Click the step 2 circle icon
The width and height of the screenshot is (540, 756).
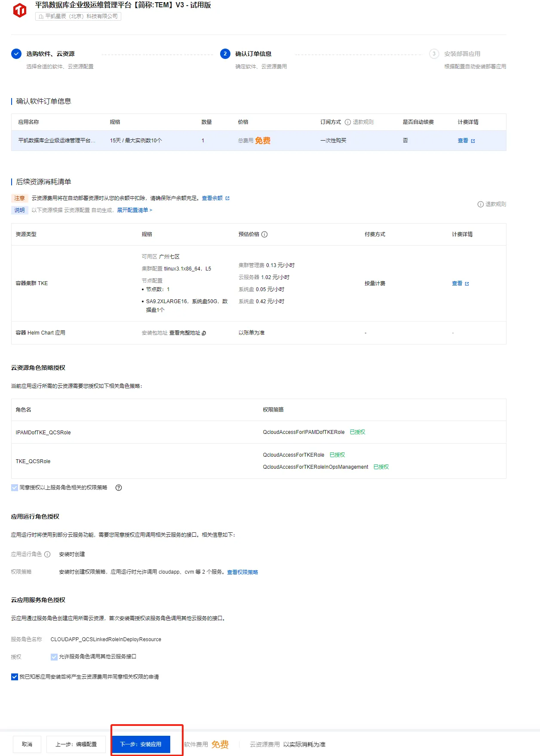click(x=225, y=54)
